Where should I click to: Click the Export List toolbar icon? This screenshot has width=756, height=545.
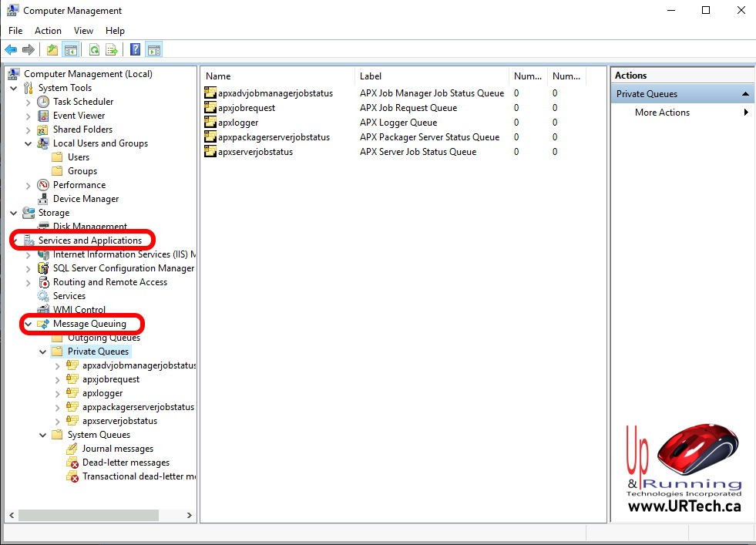coord(112,50)
